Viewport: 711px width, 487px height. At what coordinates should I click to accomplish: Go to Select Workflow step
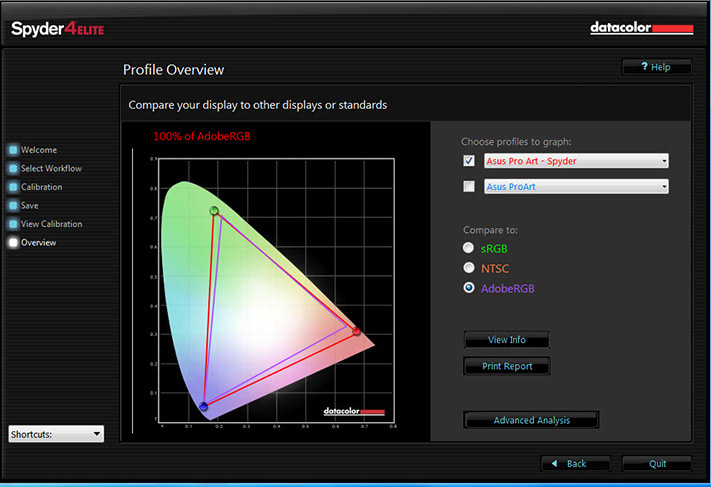(x=51, y=168)
